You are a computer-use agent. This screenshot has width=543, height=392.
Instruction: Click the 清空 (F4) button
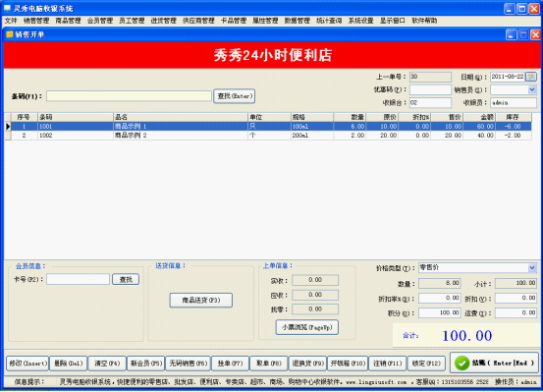[x=107, y=364]
